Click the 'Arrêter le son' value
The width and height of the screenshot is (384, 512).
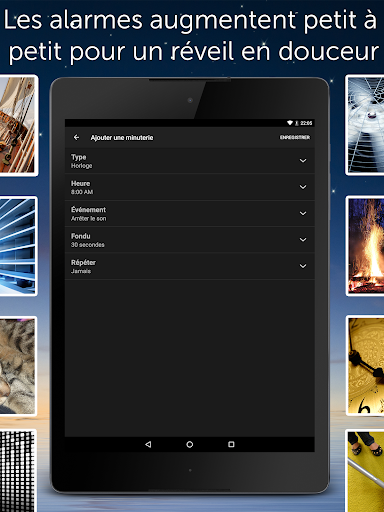click(89, 218)
